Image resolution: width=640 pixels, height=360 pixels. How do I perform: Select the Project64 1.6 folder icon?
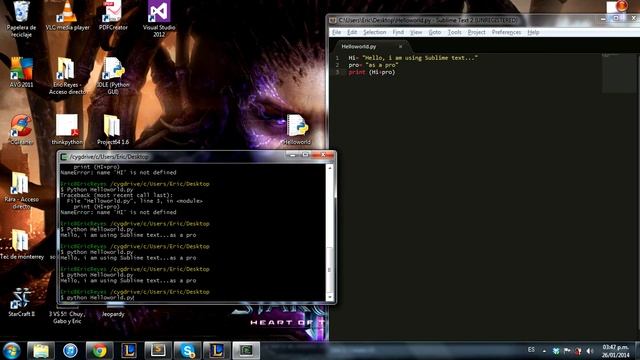click(x=113, y=130)
